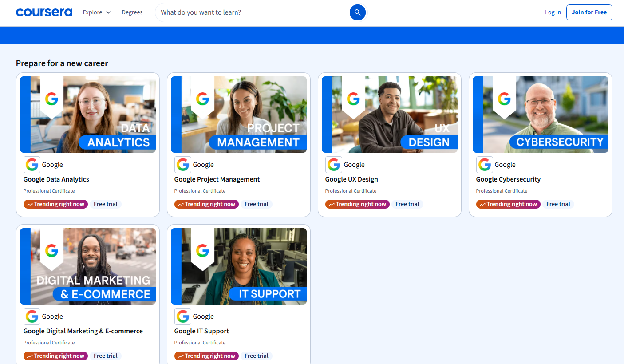Open the Explore dropdown menu

(97, 12)
